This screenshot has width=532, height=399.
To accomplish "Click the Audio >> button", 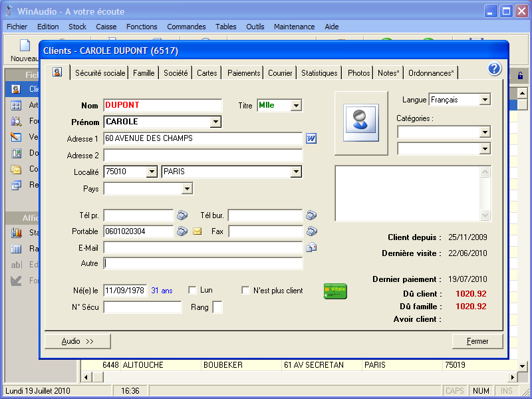I will click(78, 341).
